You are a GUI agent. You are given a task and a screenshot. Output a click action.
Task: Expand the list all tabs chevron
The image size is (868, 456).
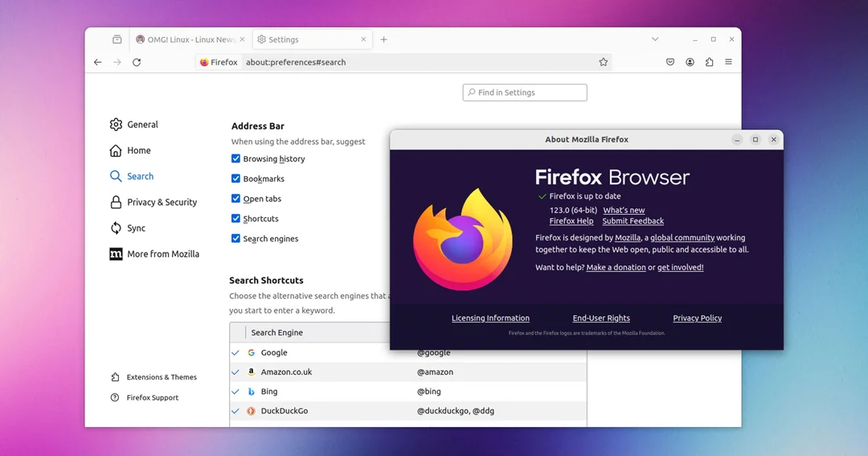point(655,39)
